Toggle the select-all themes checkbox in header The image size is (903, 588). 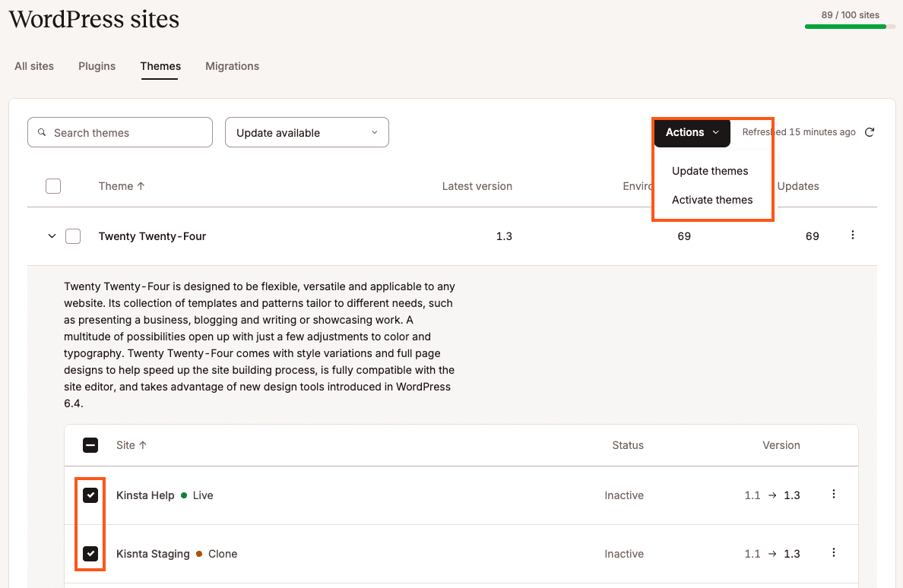[x=53, y=186]
